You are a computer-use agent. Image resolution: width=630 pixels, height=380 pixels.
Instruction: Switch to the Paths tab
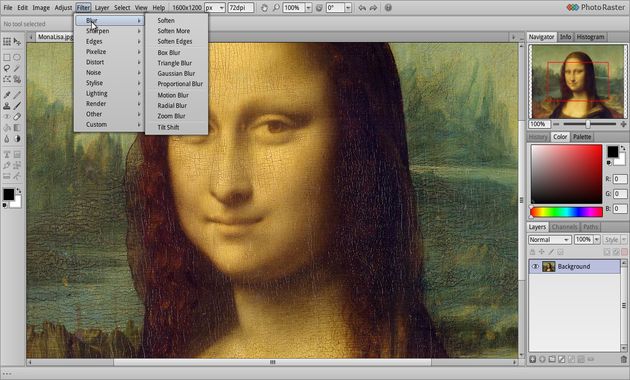590,227
